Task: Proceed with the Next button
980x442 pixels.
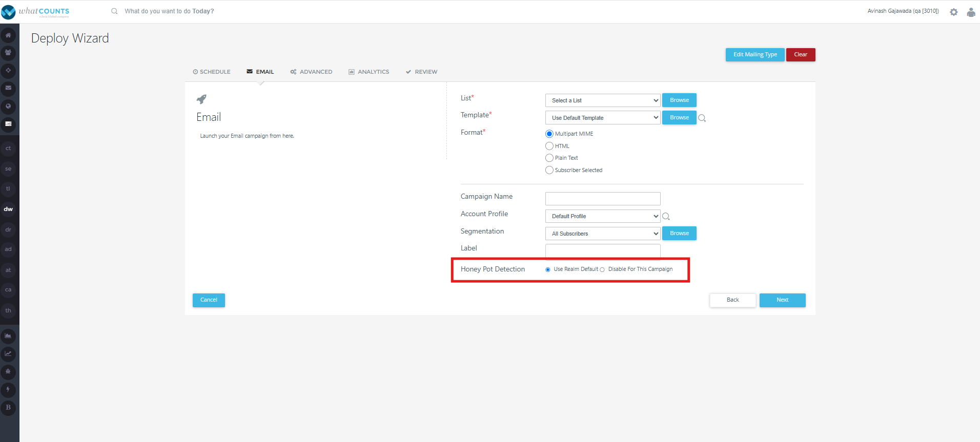Action: click(x=782, y=300)
